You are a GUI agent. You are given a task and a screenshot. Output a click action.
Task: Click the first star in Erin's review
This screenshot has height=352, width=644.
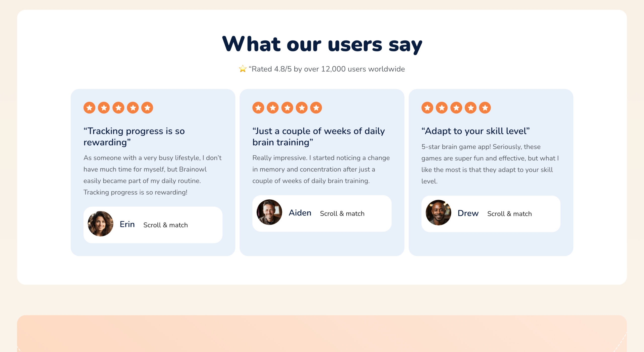coord(89,108)
